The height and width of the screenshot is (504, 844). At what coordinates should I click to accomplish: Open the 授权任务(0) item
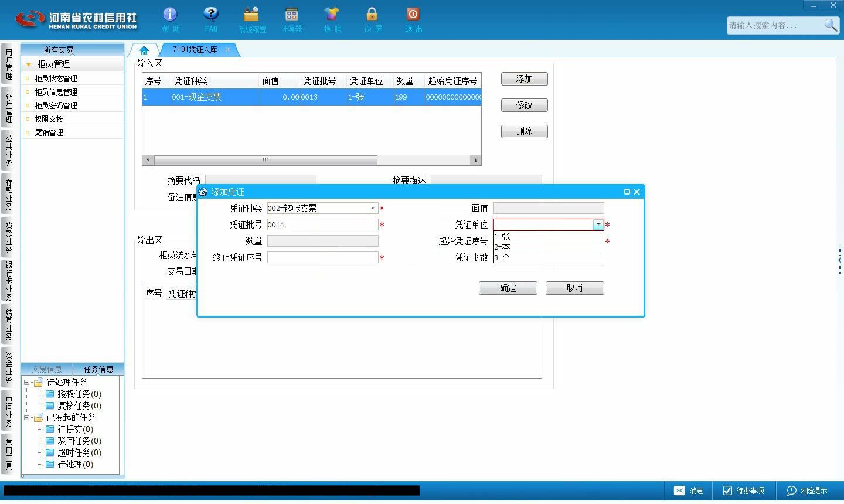point(79,394)
